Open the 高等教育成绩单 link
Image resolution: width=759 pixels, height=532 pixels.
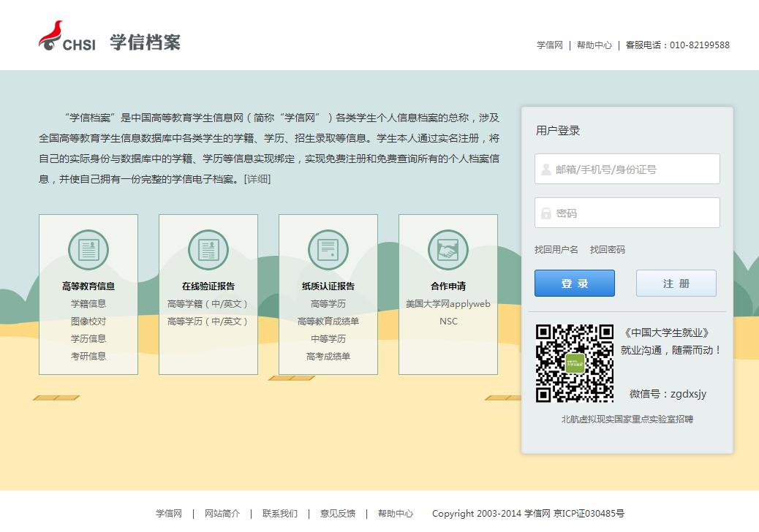[328, 321]
